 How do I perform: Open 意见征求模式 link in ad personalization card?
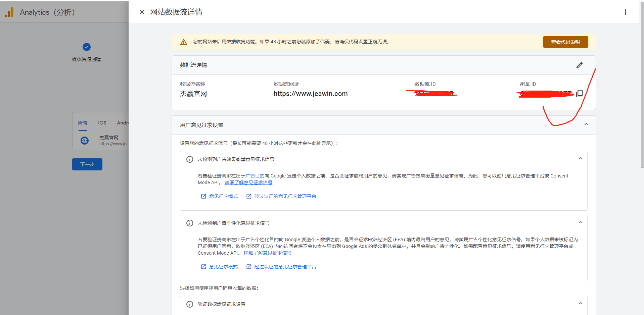coord(223,267)
